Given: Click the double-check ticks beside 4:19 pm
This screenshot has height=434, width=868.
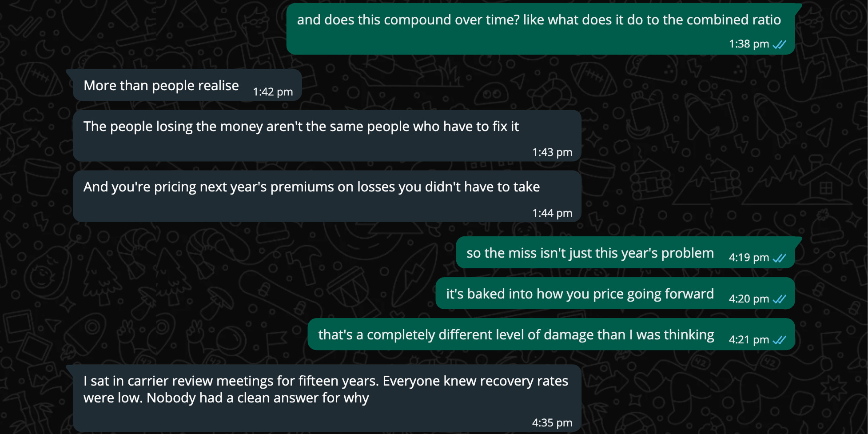Looking at the screenshot, I should [779, 258].
